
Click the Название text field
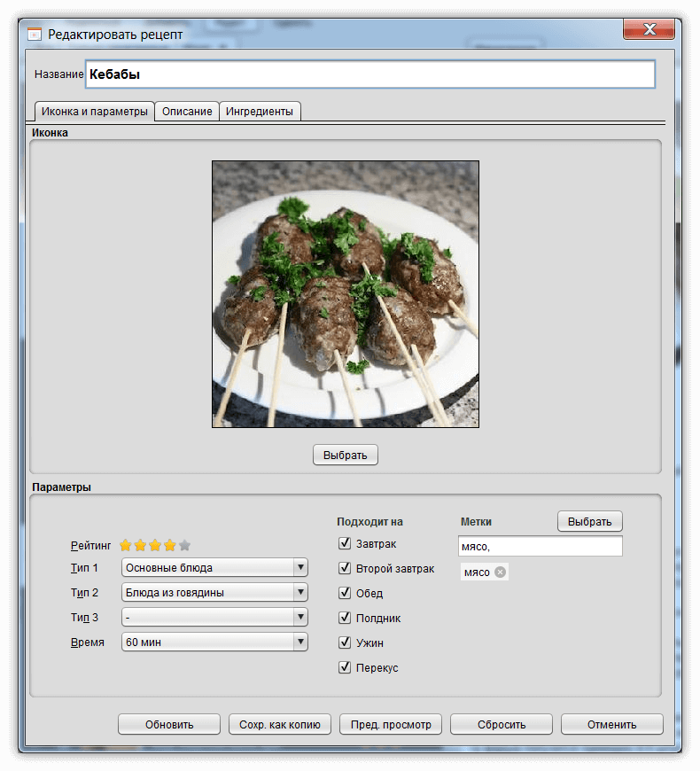(370, 74)
